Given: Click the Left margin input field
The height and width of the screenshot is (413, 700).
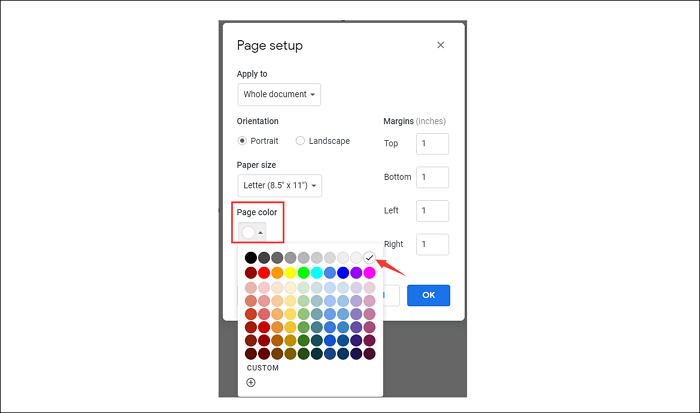Looking at the screenshot, I should (x=432, y=211).
